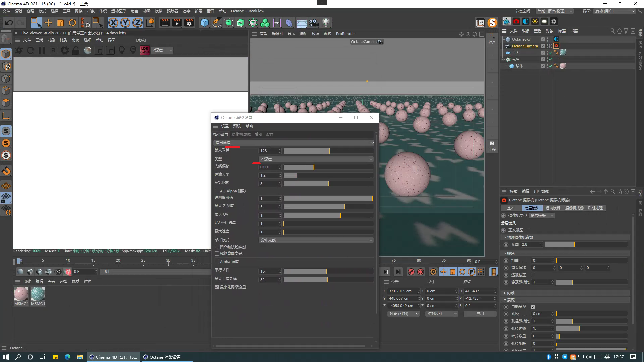Adjust the 光圈 slider in camera tag
Image resolution: width=644 pixels, height=362 pixels.
pyautogui.click(x=586, y=245)
